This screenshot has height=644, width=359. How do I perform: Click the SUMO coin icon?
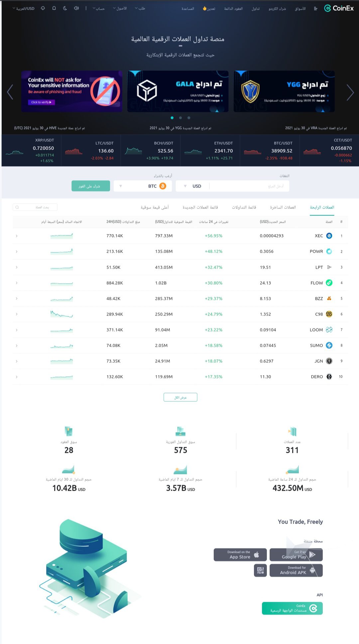(x=329, y=345)
